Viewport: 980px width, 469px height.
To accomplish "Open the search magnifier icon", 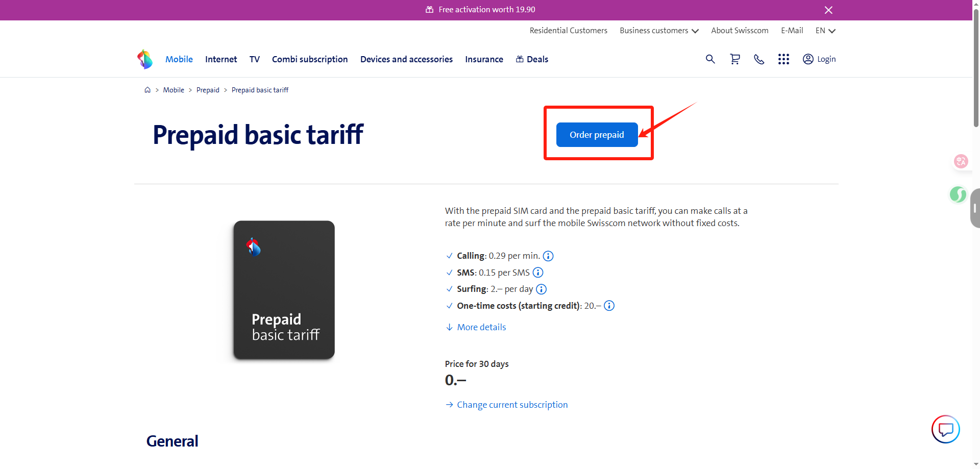I will pos(710,59).
